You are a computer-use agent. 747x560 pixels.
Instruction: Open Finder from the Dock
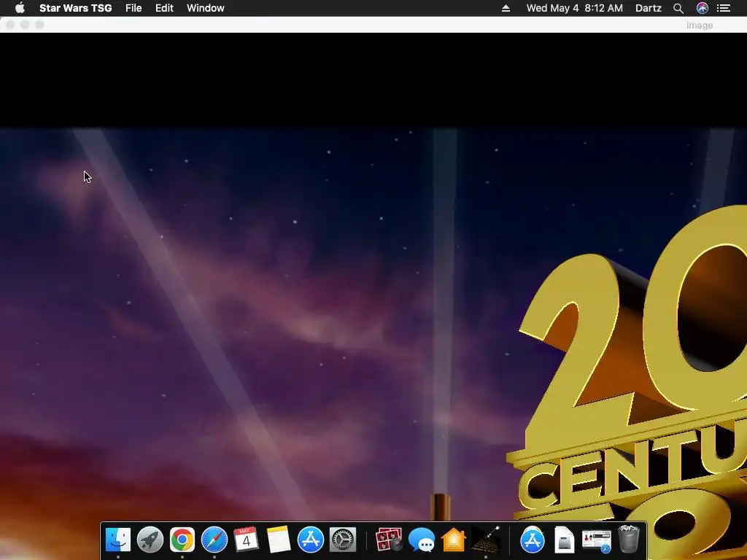117,540
